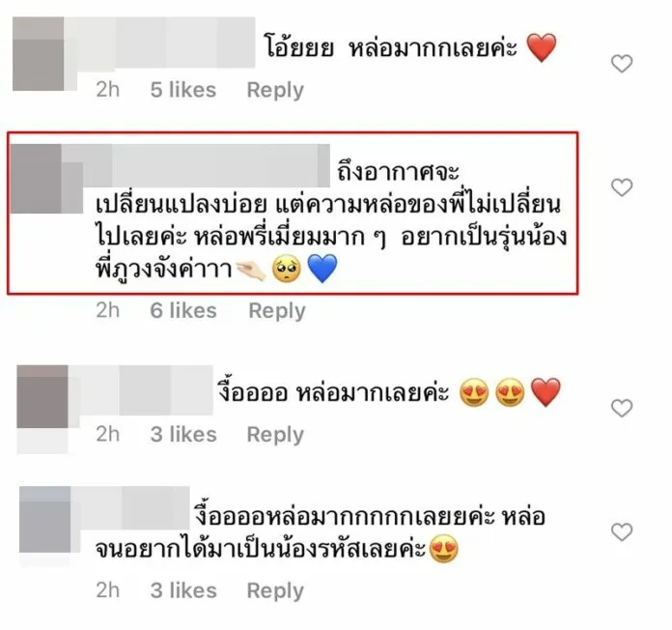Click Reply under the last comment
The width and height of the screenshot is (672, 630).
(275, 591)
